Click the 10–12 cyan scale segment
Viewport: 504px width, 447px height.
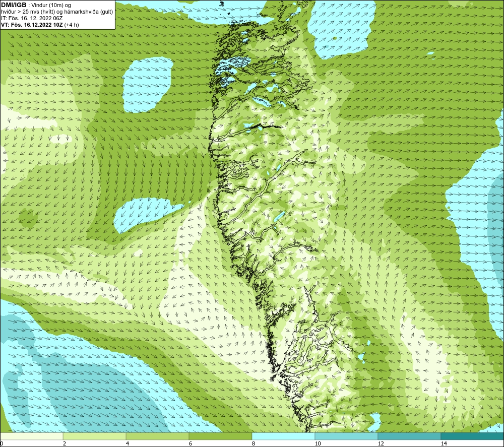pyautogui.click(x=347, y=436)
